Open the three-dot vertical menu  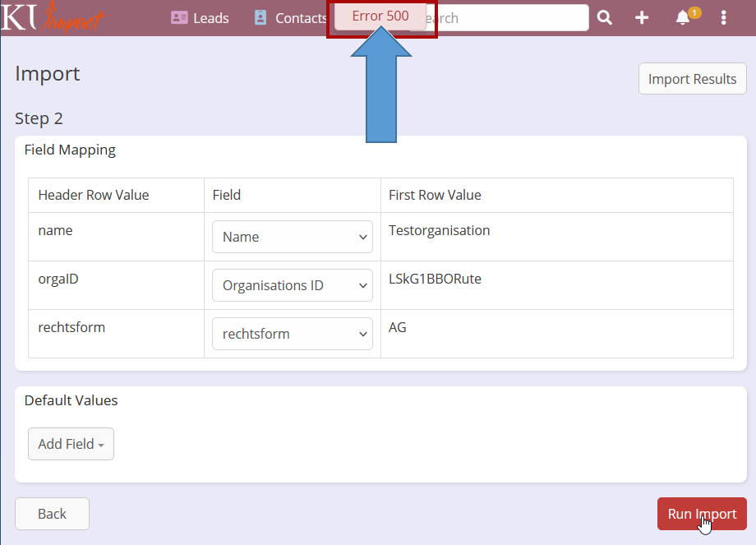tap(724, 18)
